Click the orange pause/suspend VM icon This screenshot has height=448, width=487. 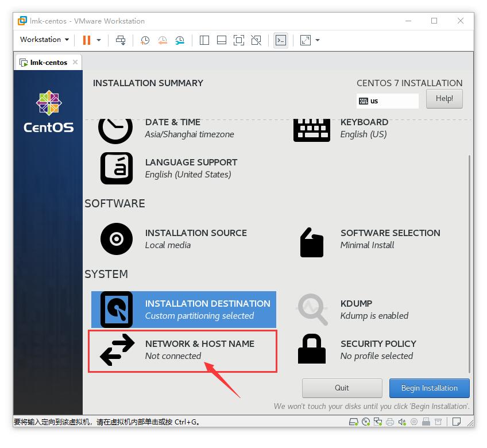pyautogui.click(x=87, y=40)
